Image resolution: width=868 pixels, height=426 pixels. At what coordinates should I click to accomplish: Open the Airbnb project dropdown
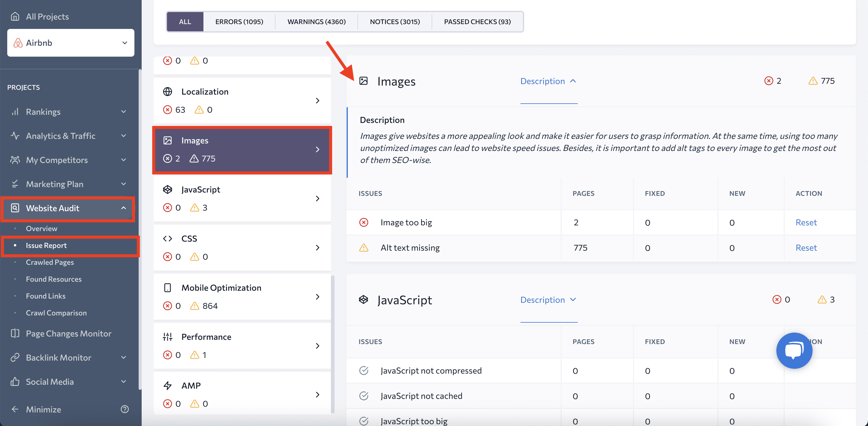[71, 43]
